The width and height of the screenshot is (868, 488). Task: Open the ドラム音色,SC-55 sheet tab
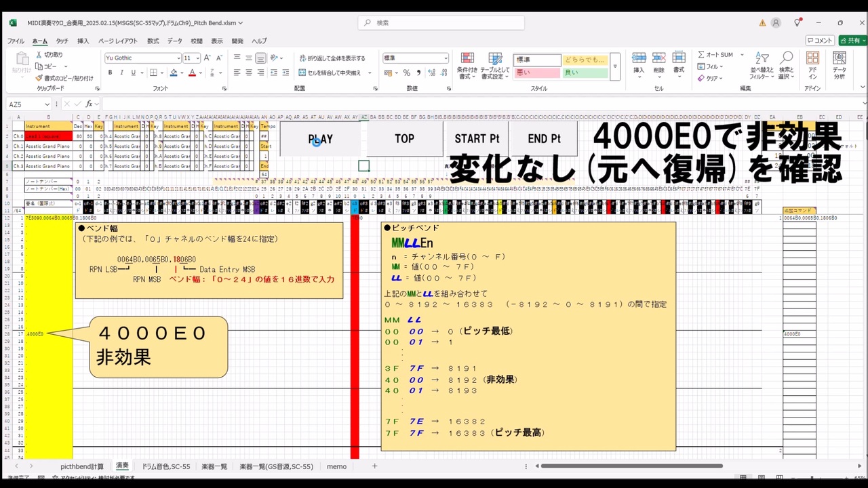pyautogui.click(x=165, y=466)
